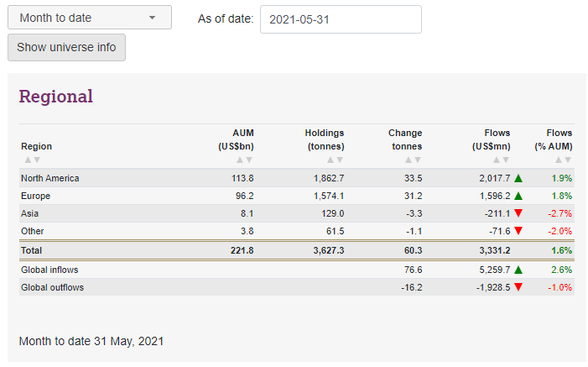Image resolution: width=588 pixels, height=367 pixels.
Task: Click green up arrow in Europe row
Action: pos(518,196)
